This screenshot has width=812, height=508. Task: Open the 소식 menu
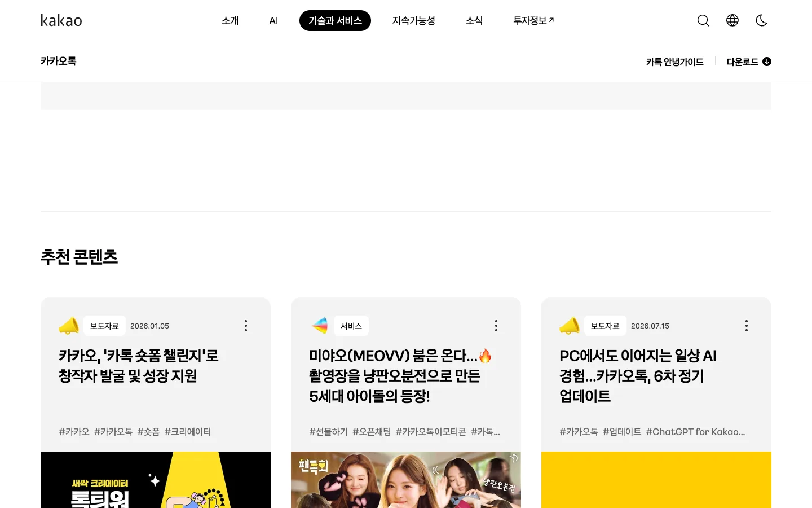click(x=474, y=20)
